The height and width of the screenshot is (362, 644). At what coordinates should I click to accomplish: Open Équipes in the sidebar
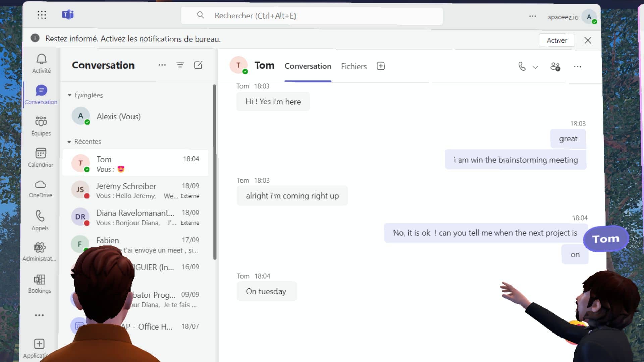tap(41, 126)
